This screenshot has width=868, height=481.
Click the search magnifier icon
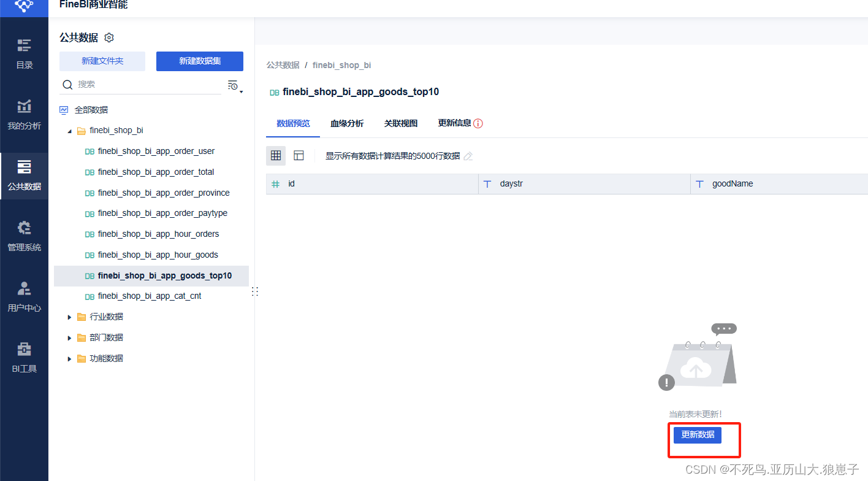(x=67, y=85)
